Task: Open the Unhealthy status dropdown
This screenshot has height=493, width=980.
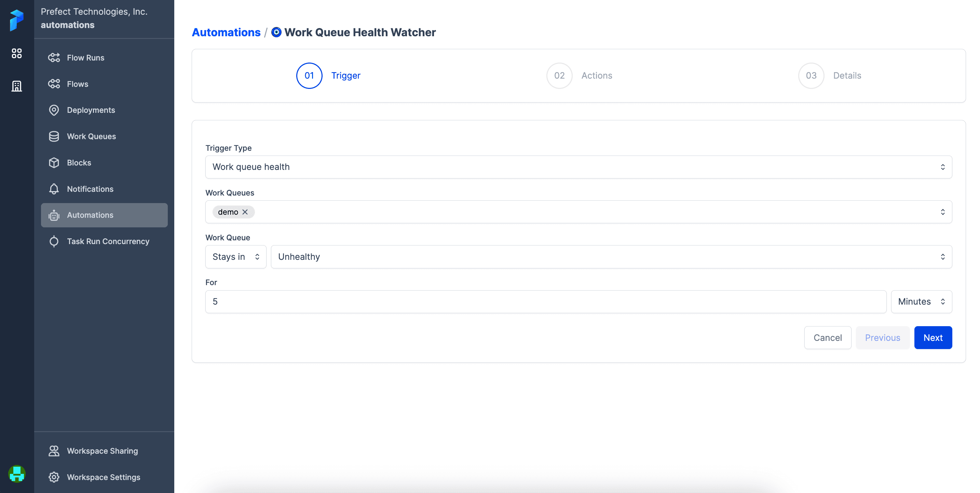Action: click(x=611, y=257)
